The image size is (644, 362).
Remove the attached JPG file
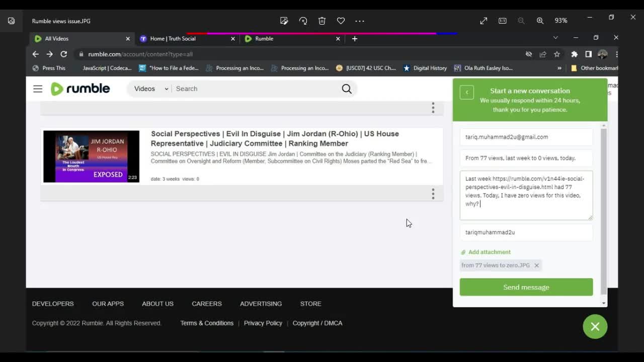click(536, 265)
